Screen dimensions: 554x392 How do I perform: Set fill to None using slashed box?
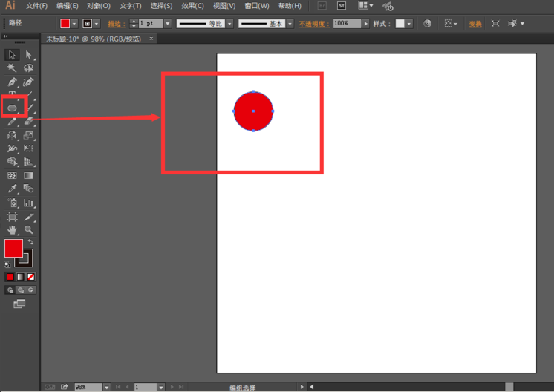coord(30,277)
